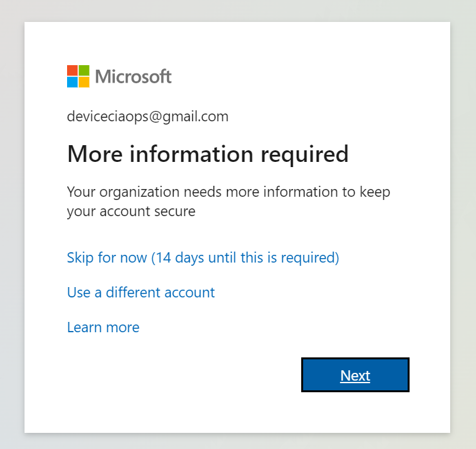Screen dimensions: 476x449
Task: Click the Microsoft wordmark text
Action: pos(133,77)
